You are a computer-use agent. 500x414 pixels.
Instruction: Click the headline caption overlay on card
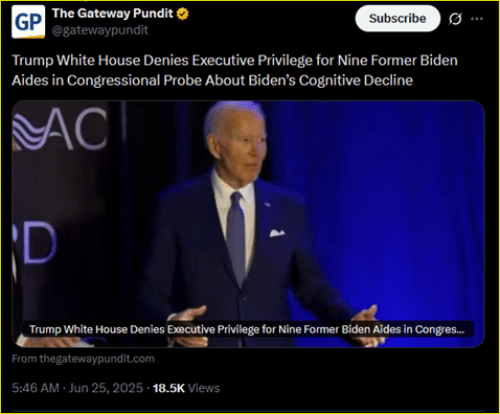[247, 329]
